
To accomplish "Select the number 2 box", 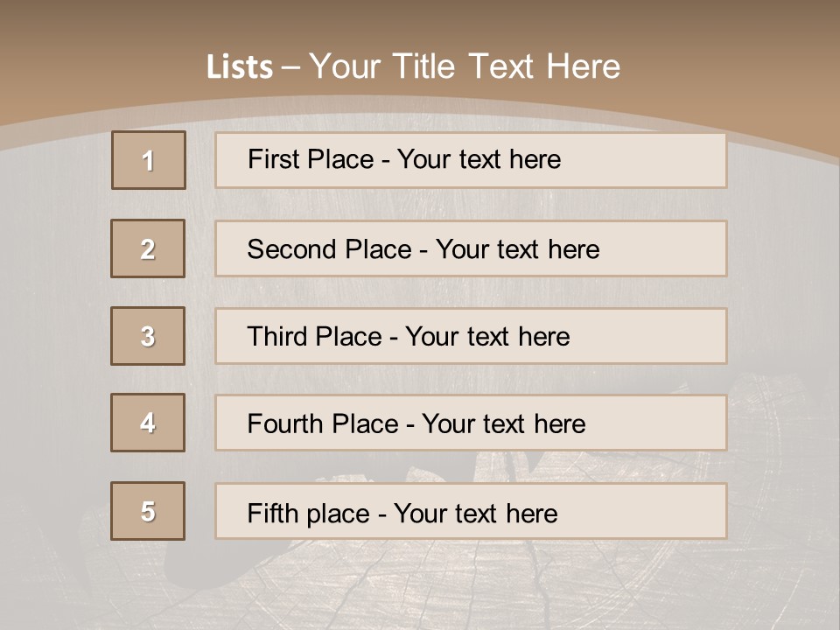I will click(148, 248).
